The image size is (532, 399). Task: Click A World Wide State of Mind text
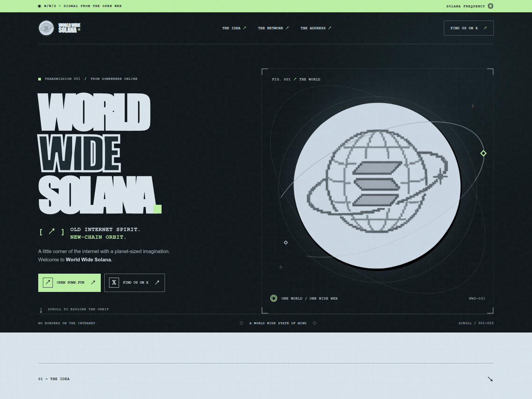pos(278,323)
